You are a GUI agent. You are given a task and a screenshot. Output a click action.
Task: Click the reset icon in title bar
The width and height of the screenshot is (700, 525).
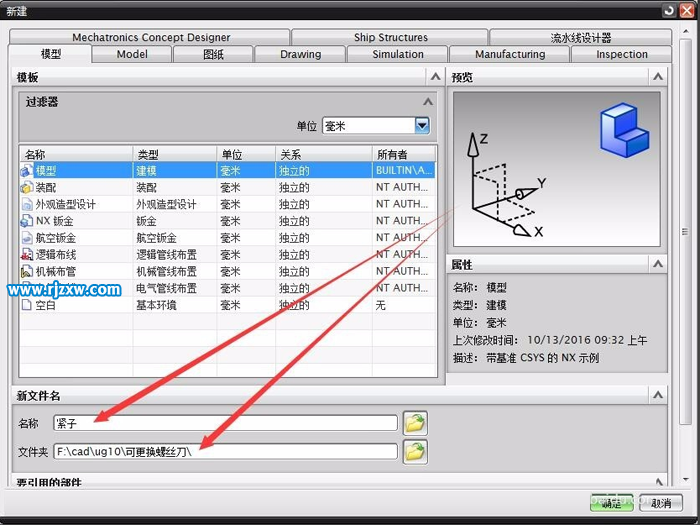[668, 10]
